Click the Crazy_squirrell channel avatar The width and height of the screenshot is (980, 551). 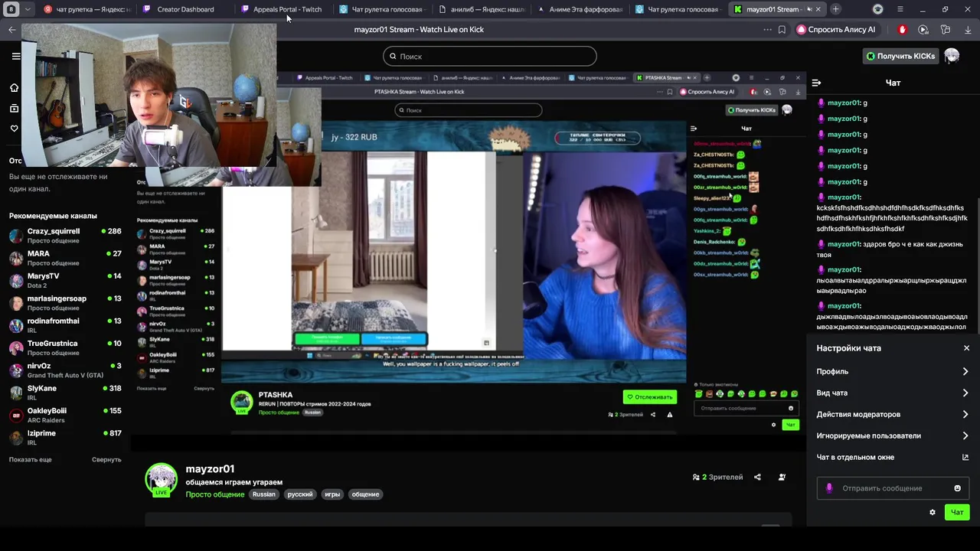pos(16,236)
